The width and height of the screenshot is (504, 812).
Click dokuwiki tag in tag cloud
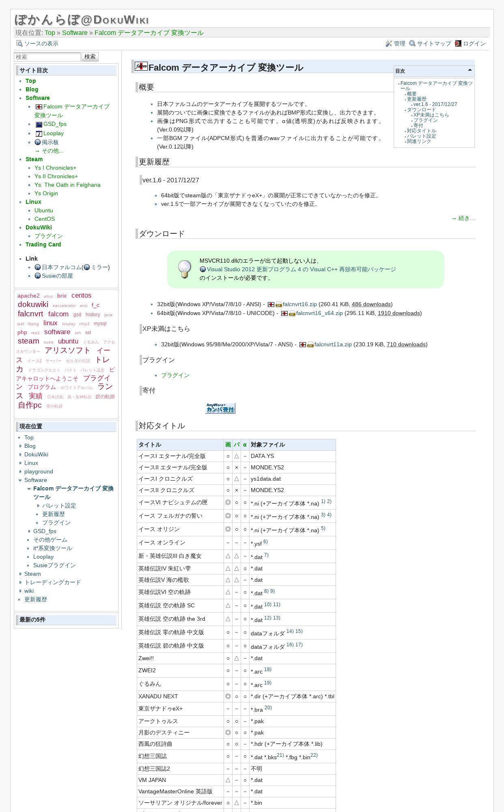[33, 304]
